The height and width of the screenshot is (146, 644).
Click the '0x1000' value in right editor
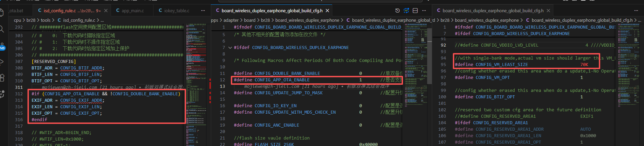pyautogui.click(x=588, y=136)
